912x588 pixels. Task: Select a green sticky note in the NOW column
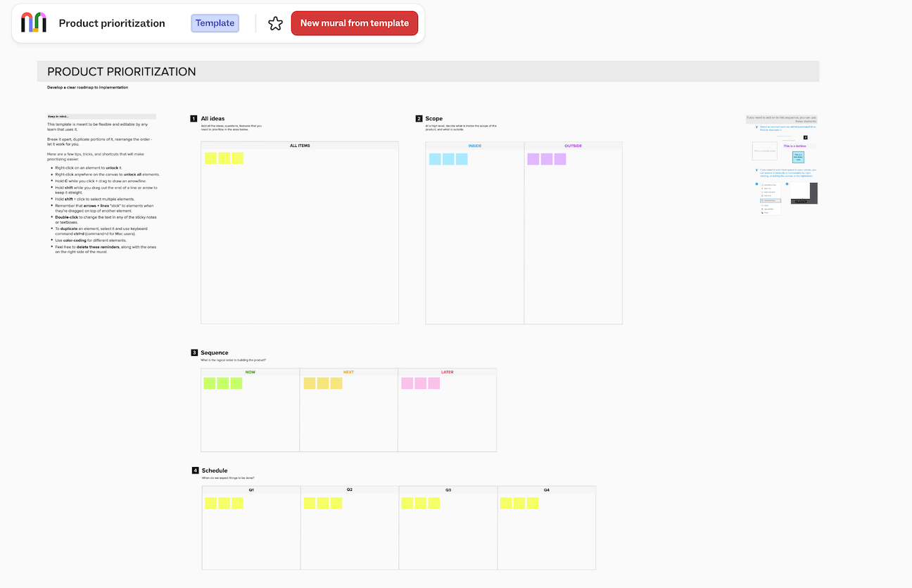pos(209,383)
